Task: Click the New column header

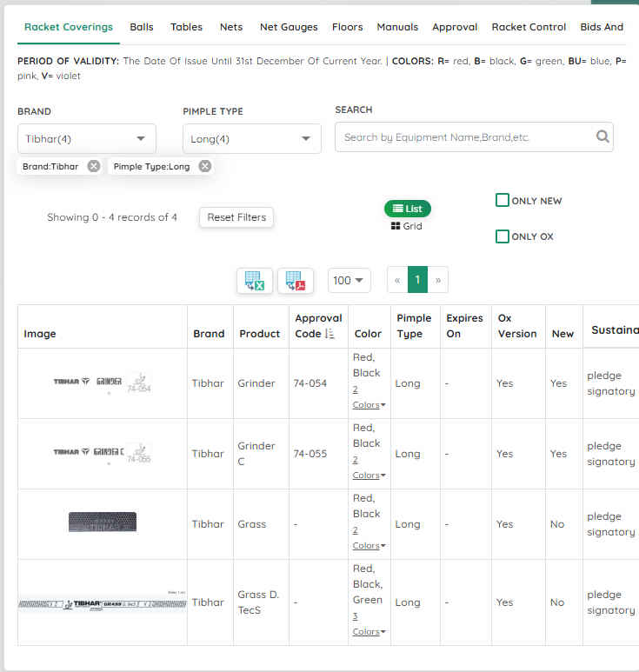Action: tap(562, 334)
